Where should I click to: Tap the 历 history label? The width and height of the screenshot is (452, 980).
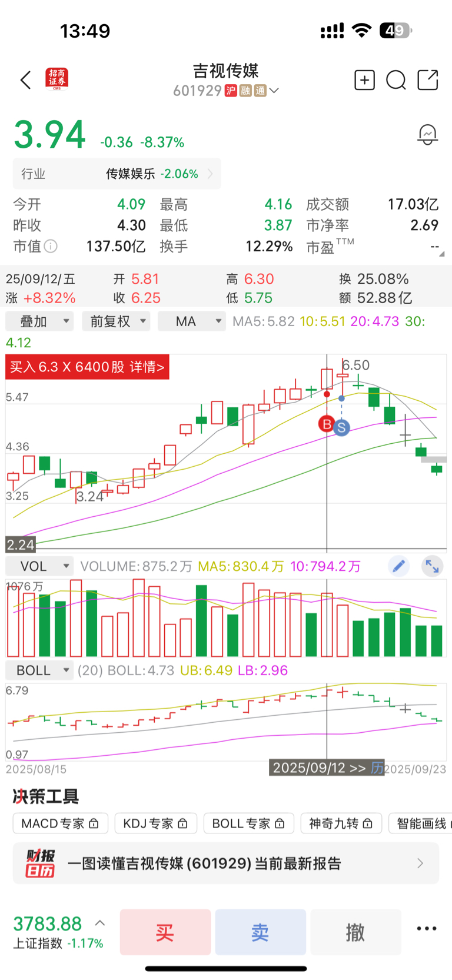pyautogui.click(x=377, y=768)
